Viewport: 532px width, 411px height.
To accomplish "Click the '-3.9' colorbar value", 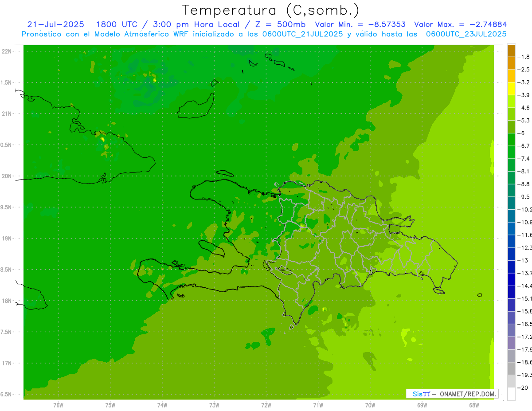I will pos(524,95).
